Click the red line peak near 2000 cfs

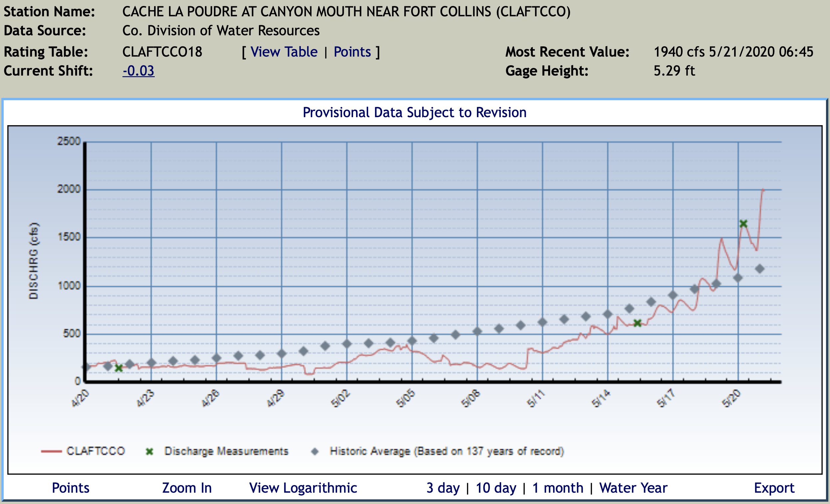click(763, 190)
